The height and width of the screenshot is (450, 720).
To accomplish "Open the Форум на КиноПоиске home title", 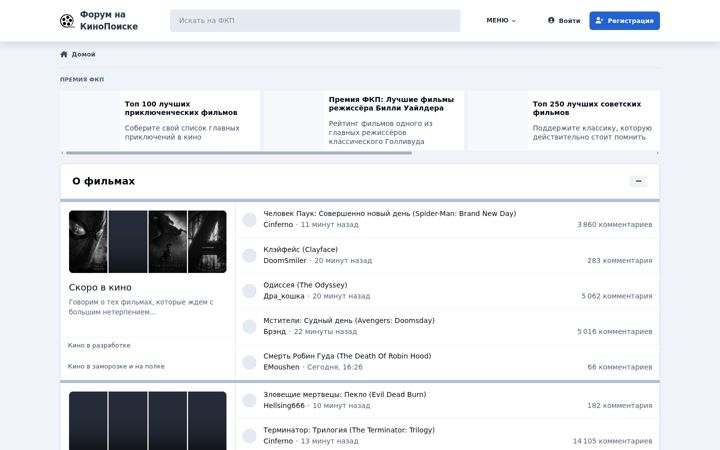I will (109, 21).
